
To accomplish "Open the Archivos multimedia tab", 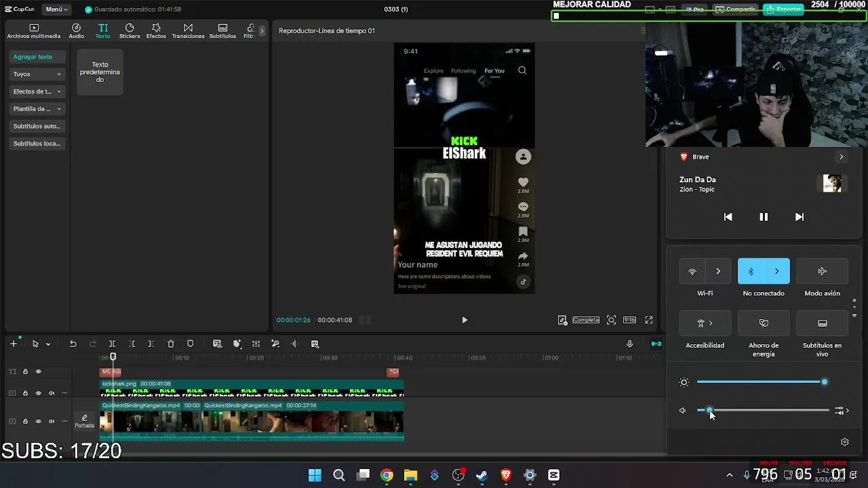I will pos(34,31).
